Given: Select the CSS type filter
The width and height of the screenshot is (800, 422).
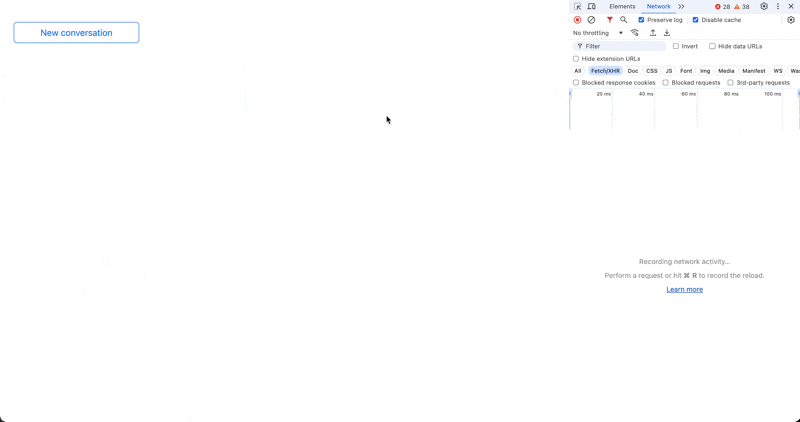Looking at the screenshot, I should click(x=652, y=71).
